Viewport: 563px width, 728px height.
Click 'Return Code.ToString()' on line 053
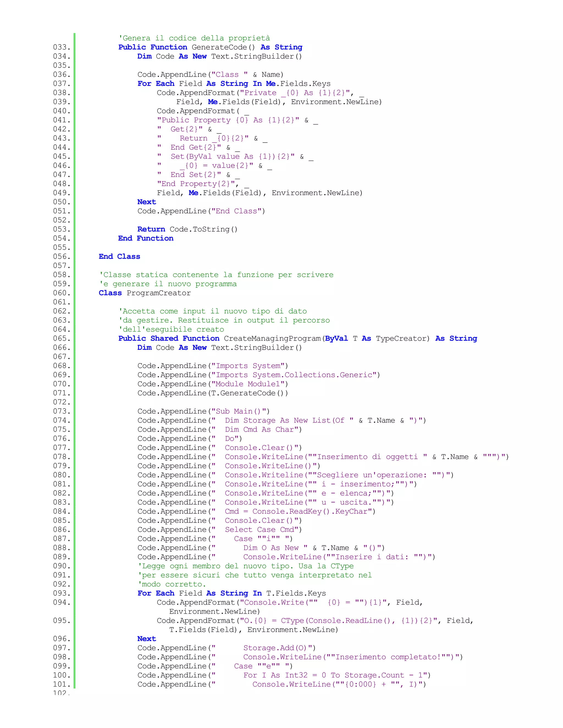187,229
